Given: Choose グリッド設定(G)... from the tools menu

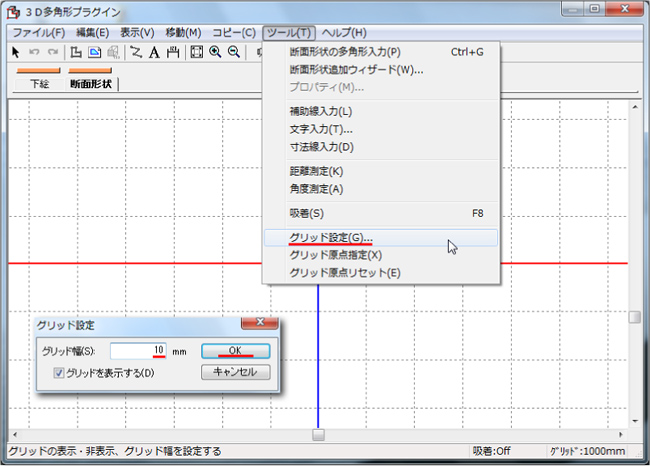Looking at the screenshot, I should (x=330, y=238).
